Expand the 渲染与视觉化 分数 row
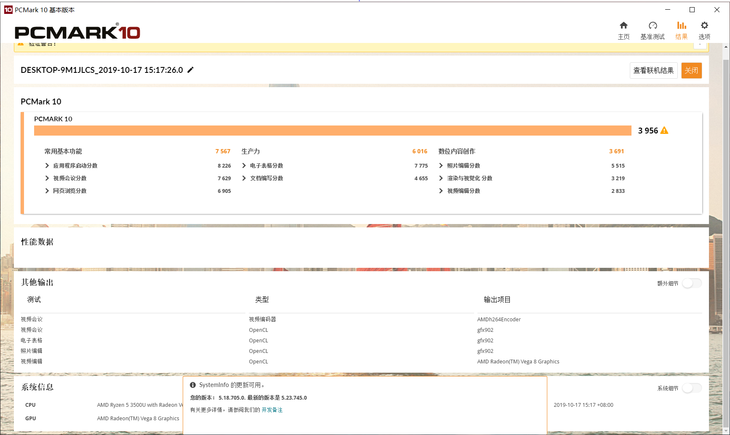The image size is (730, 435). 441,178
